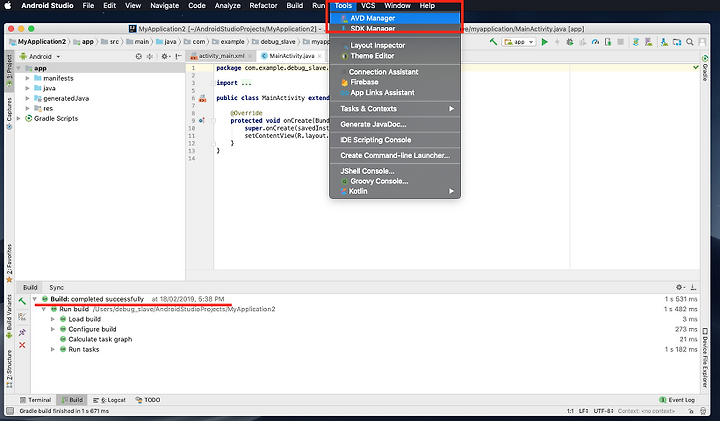Hide the Project panel with the hide icon
This screenshot has height=421, width=720.
click(179, 56)
